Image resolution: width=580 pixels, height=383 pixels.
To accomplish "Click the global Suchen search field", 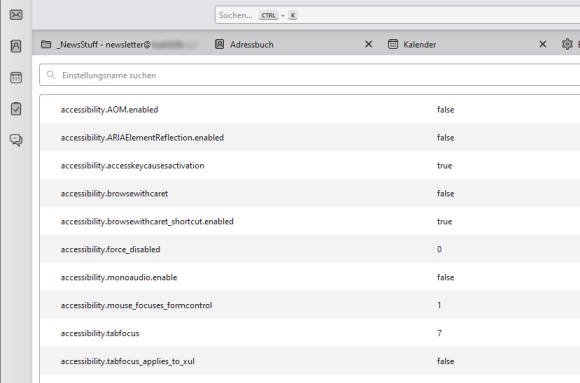I will pyautogui.click(x=397, y=15).
